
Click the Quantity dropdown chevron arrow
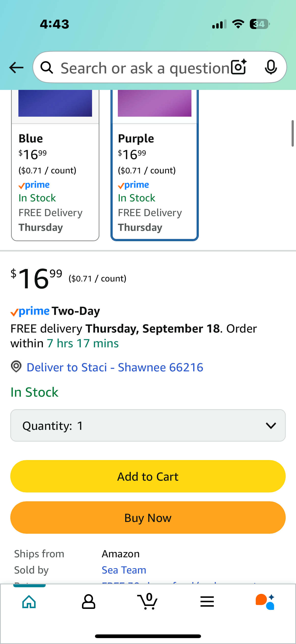271,425
